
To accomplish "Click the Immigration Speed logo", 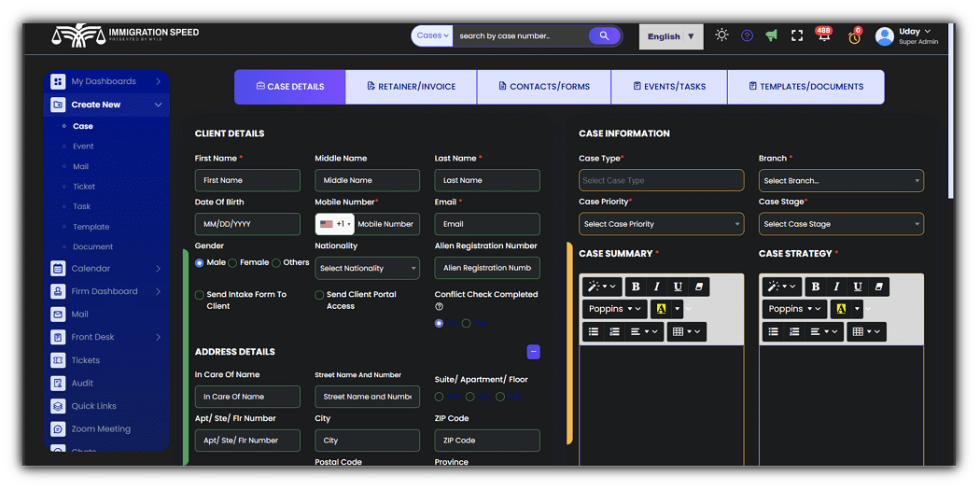I will [x=125, y=35].
